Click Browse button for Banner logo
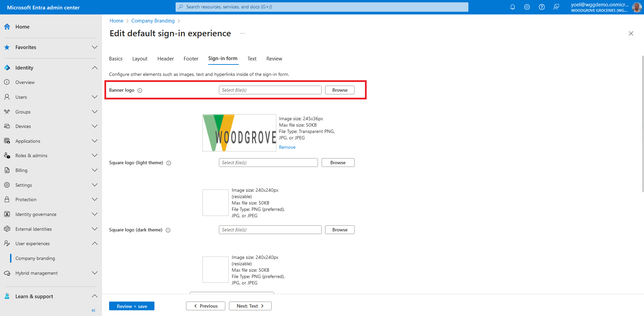 tap(339, 90)
